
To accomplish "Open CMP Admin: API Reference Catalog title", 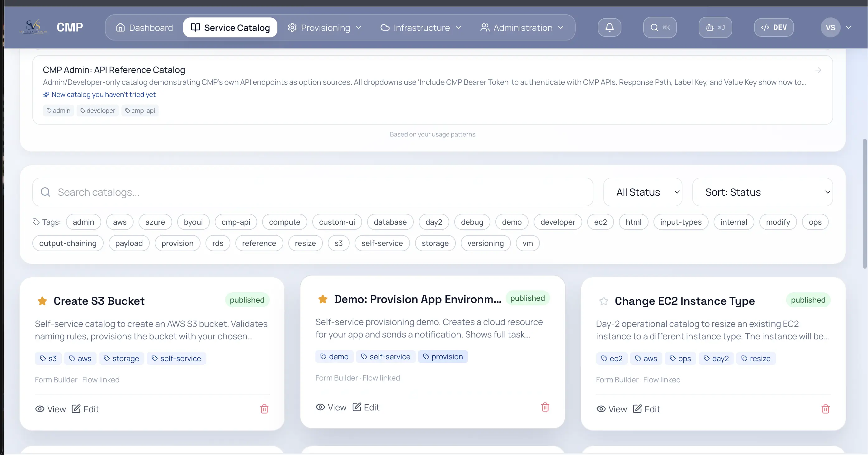I will [x=114, y=70].
